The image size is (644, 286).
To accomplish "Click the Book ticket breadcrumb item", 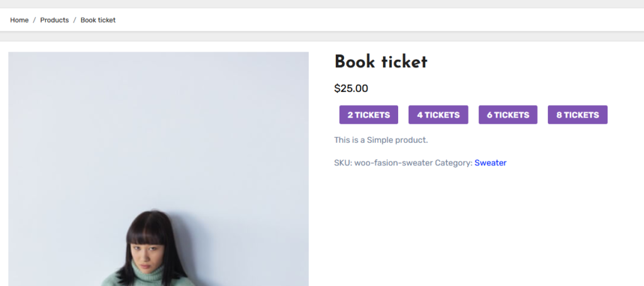I will [98, 20].
